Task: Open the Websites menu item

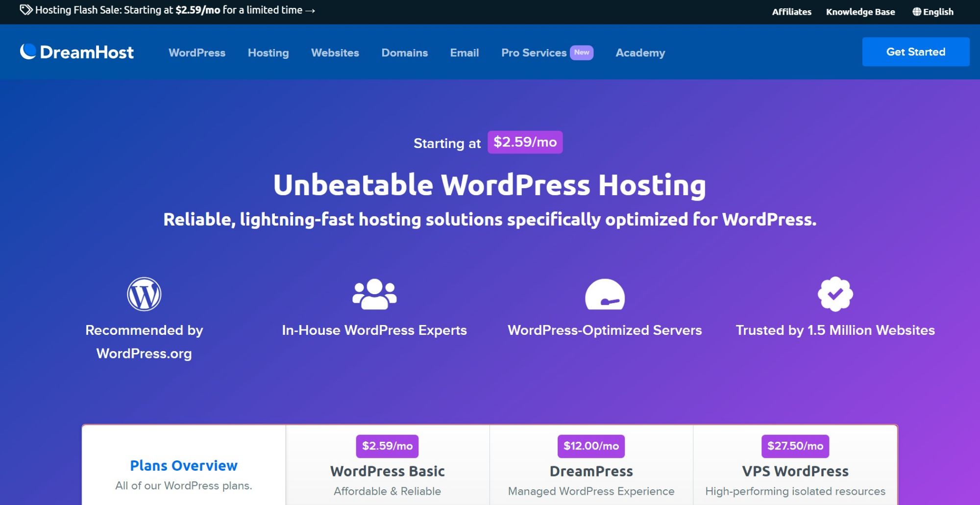Action: pos(335,52)
